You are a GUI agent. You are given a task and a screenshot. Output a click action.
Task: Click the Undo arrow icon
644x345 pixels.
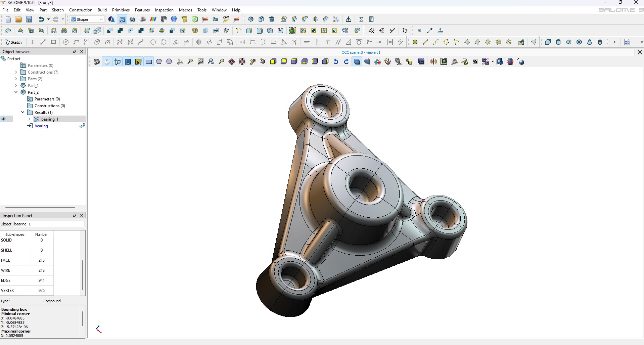point(41,19)
